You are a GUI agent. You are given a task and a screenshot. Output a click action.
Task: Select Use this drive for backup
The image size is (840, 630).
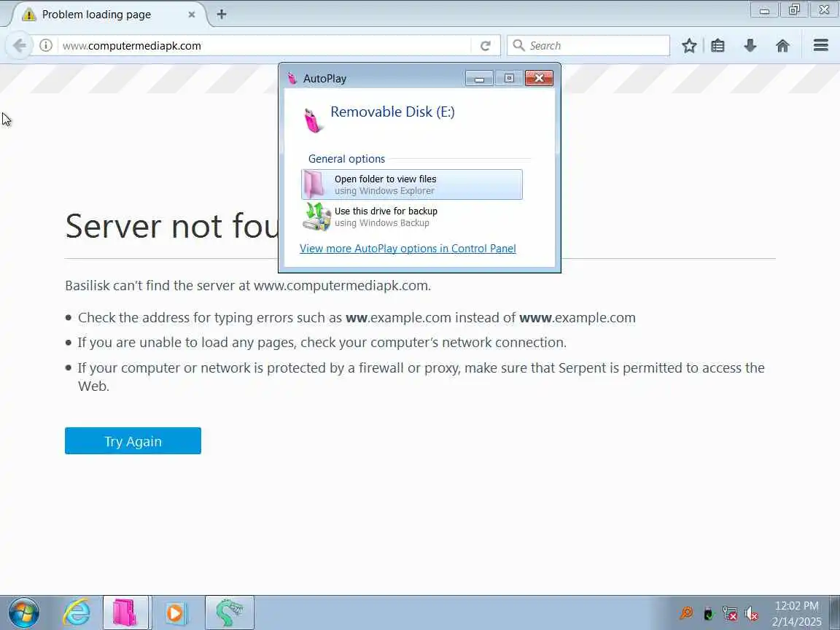tap(411, 217)
